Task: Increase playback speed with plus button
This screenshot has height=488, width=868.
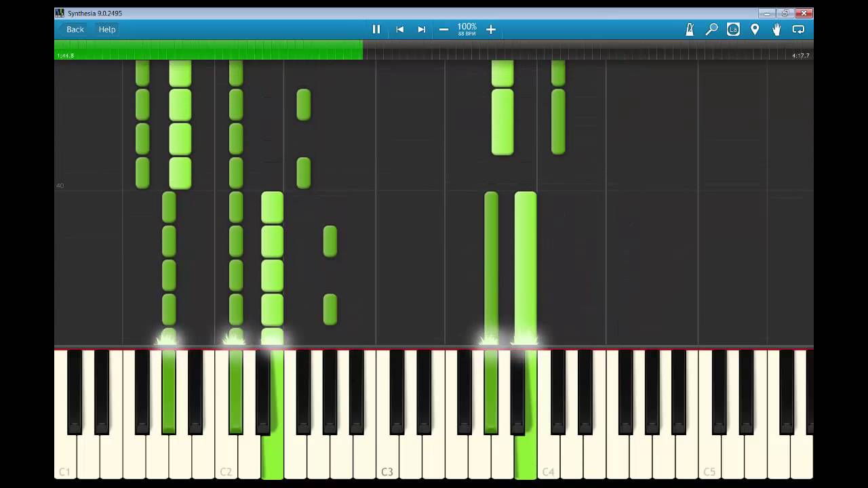Action: (491, 29)
